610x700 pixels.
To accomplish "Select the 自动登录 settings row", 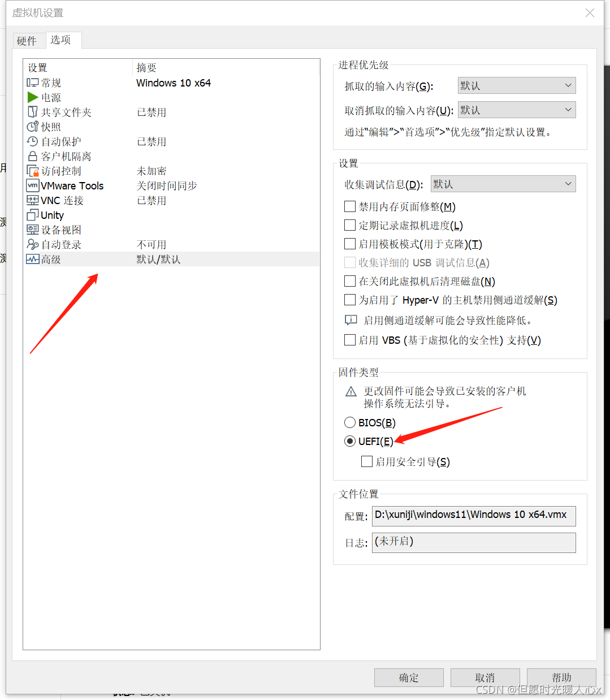I will click(172, 244).
